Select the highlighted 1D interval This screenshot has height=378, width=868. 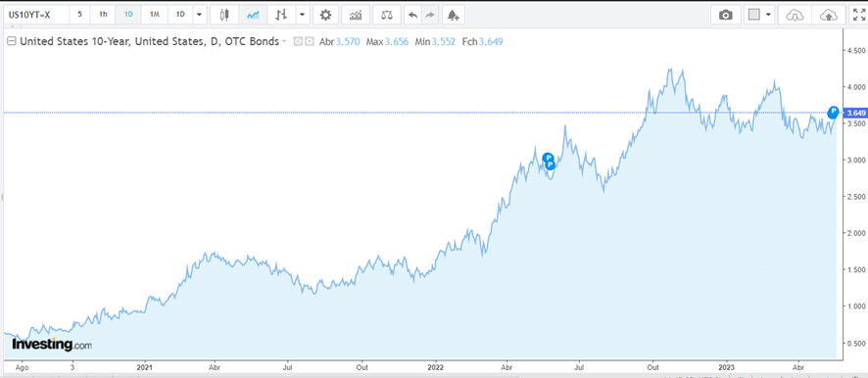pos(128,15)
